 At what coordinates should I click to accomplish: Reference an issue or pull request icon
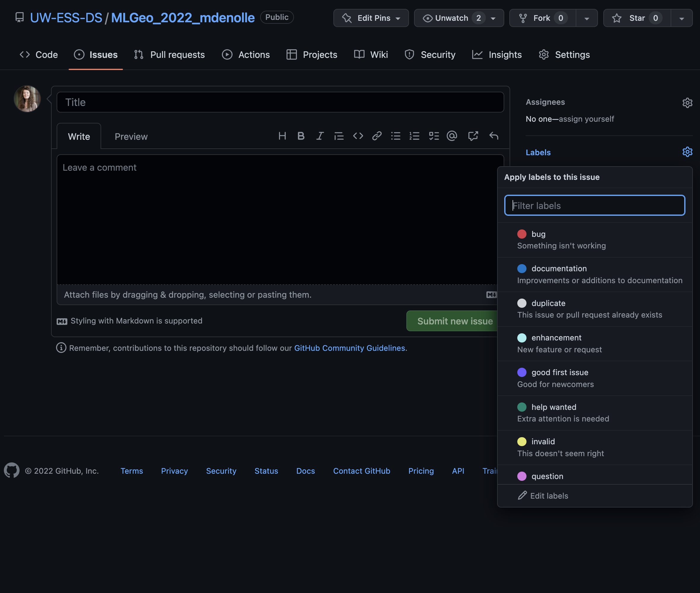point(473,136)
